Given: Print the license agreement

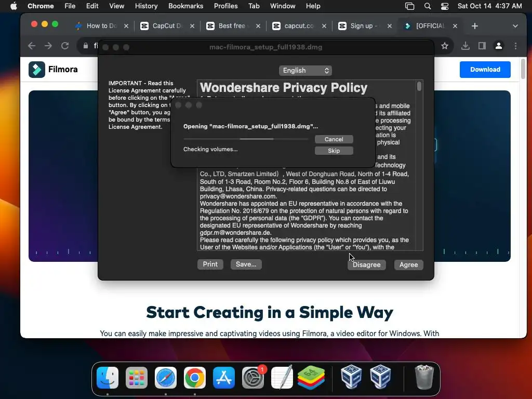Looking at the screenshot, I should tap(210, 264).
